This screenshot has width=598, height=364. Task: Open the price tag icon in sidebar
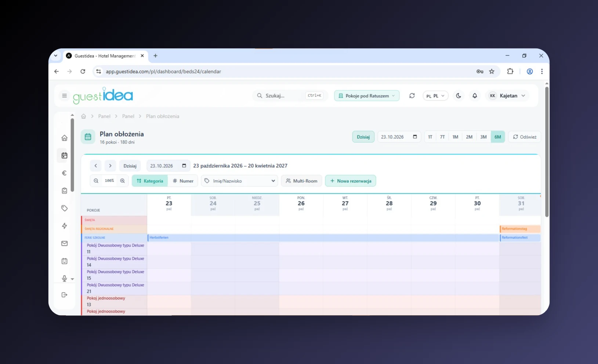65,208
